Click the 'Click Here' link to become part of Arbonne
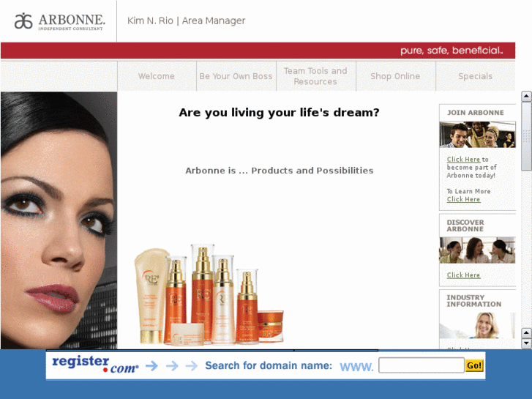532x399 pixels. point(463,160)
